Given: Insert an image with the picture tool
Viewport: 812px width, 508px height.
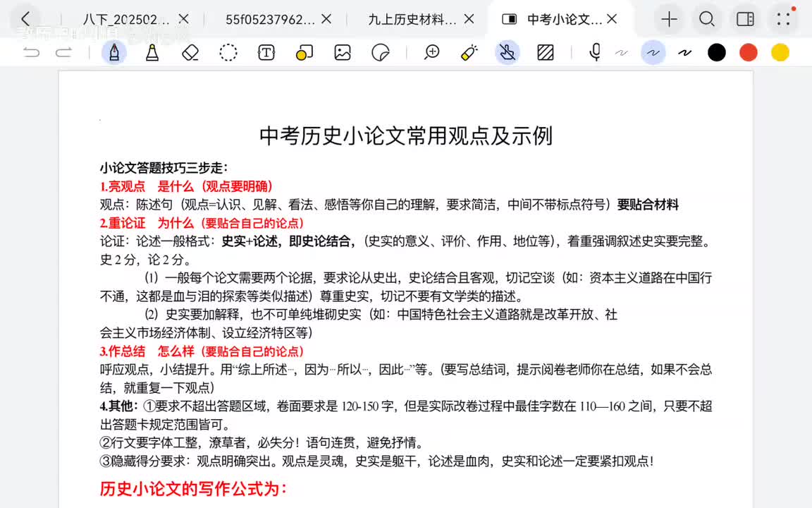Looking at the screenshot, I should point(343,52).
